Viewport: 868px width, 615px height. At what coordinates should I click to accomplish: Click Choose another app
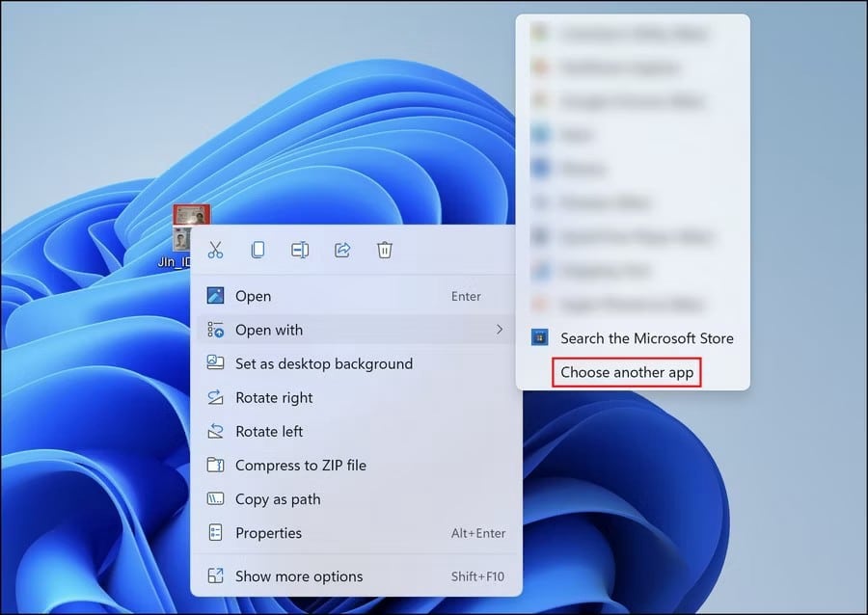tap(626, 372)
